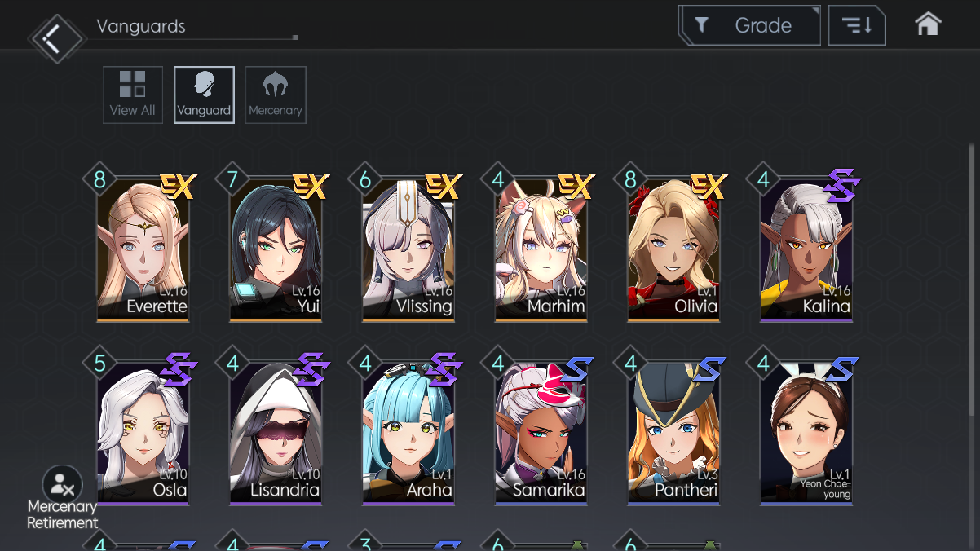
Task: Pick the Lisandria vanguard card
Action: click(276, 433)
